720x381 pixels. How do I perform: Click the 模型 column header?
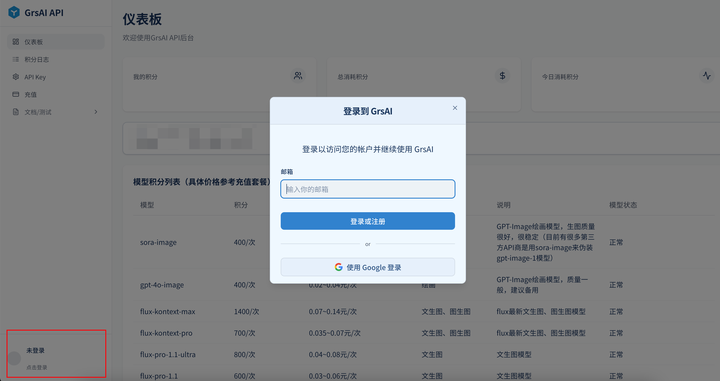point(147,205)
